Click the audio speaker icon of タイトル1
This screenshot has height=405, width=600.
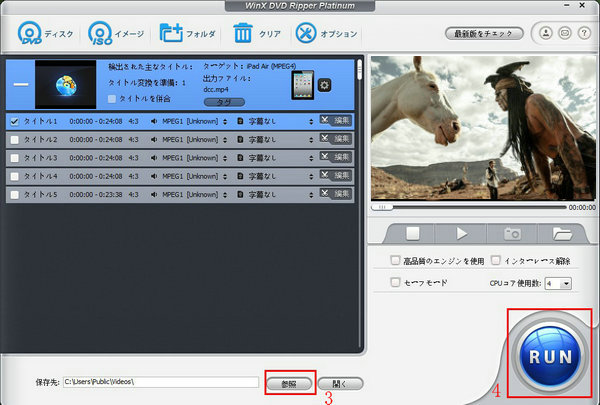point(154,121)
